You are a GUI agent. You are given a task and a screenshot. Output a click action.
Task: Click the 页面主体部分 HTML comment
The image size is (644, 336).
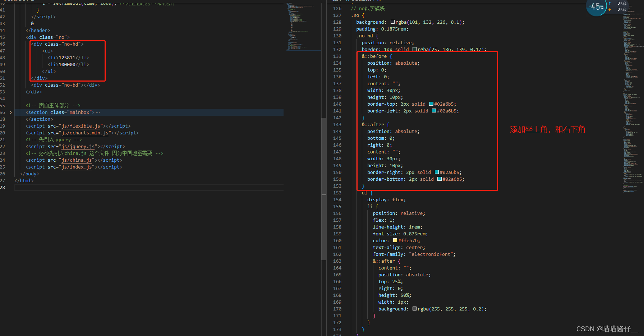[53, 106]
